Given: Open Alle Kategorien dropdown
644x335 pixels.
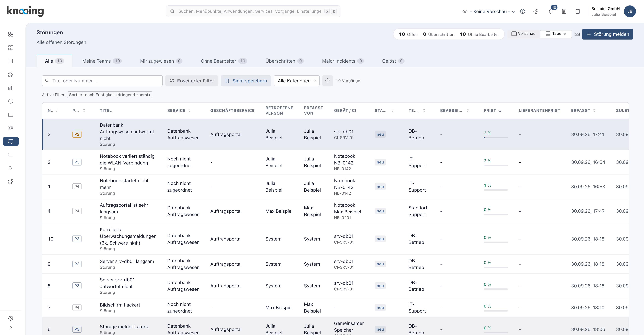Looking at the screenshot, I should (297, 81).
